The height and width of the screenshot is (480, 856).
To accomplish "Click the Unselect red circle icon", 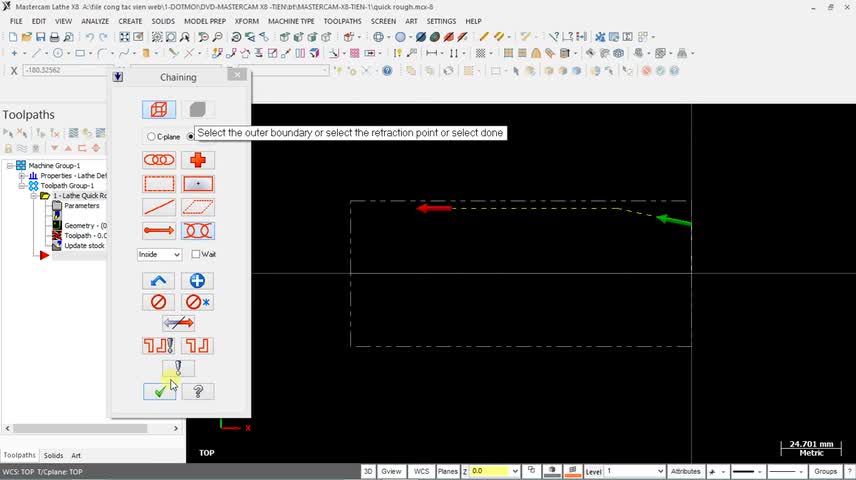I will [x=160, y=301].
